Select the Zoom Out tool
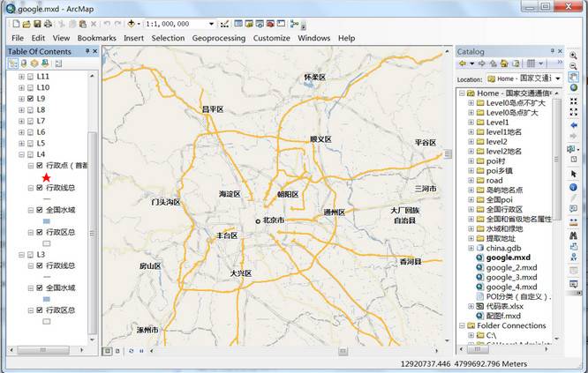This screenshot has width=588, height=373. point(573,66)
